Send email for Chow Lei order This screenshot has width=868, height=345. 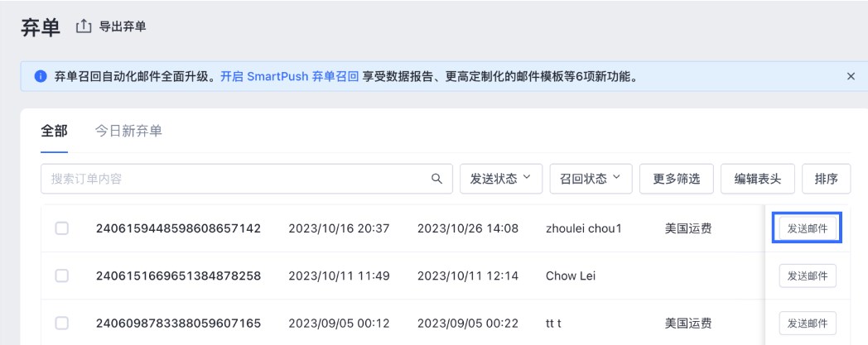point(808,276)
